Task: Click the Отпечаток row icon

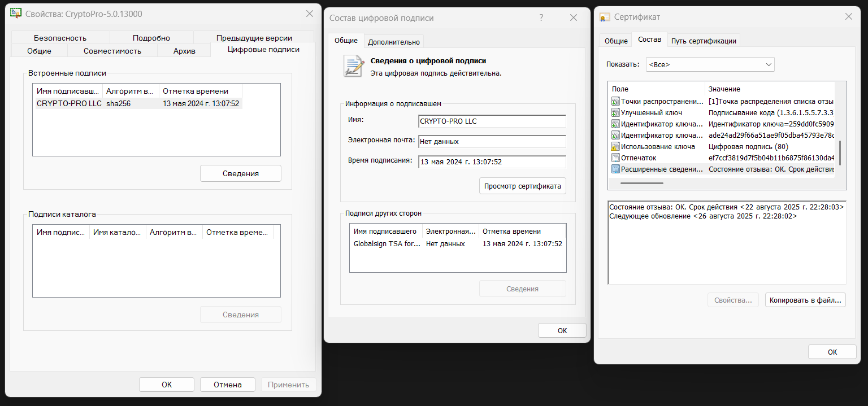Action: pyautogui.click(x=615, y=158)
